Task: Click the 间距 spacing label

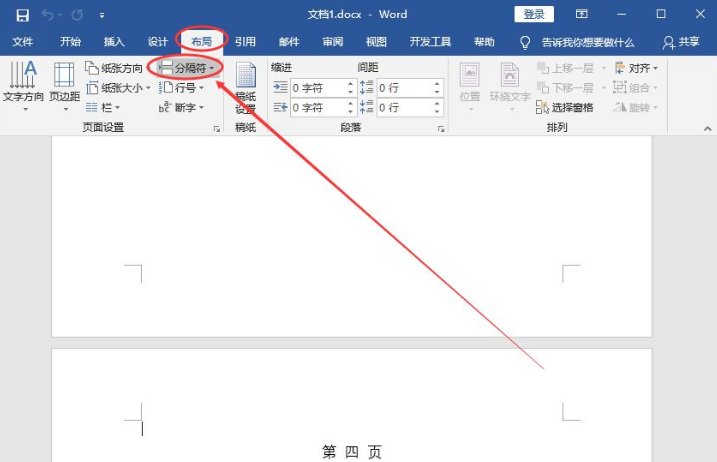Action: coord(368,68)
